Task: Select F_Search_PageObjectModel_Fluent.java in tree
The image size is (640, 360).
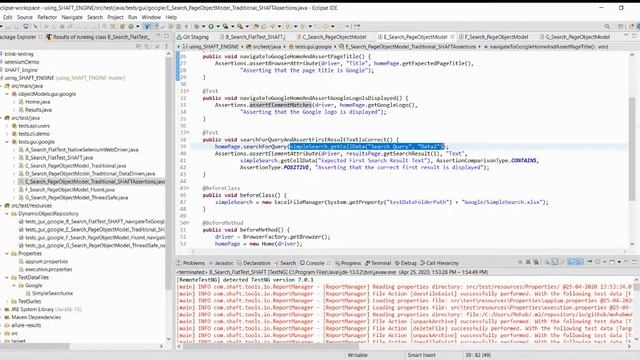Action: [x=70, y=190]
